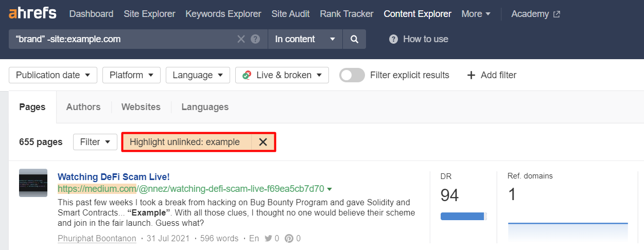This screenshot has width=644, height=250.
Task: Click the Add filter plus icon
Action: tap(471, 75)
